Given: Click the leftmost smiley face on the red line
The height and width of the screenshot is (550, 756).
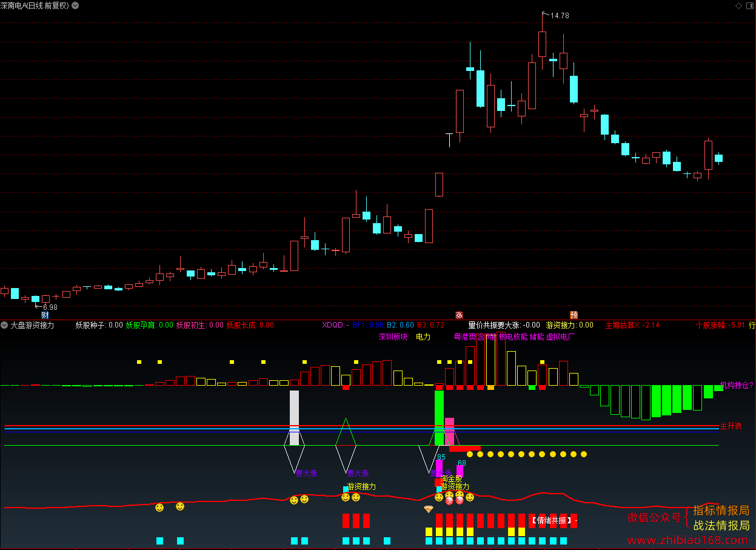Looking at the screenshot, I should point(159,508).
